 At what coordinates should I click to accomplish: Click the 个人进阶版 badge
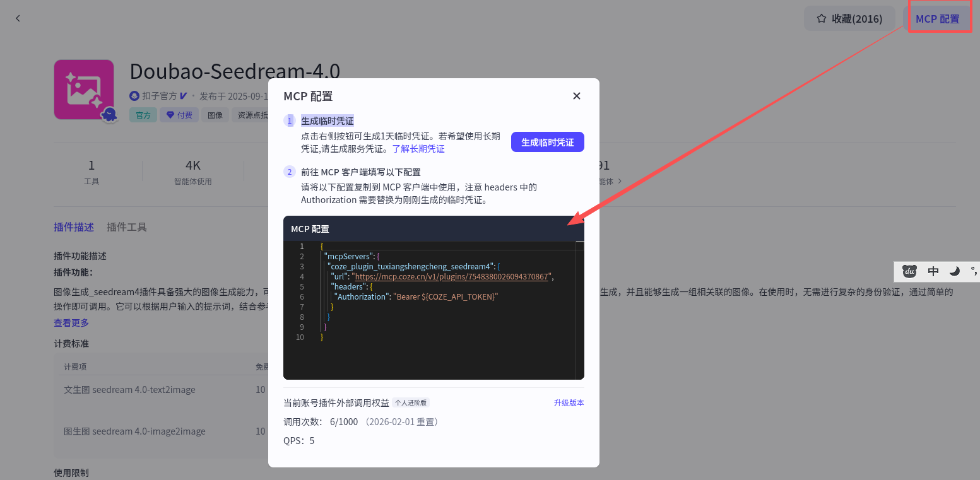[x=411, y=402]
